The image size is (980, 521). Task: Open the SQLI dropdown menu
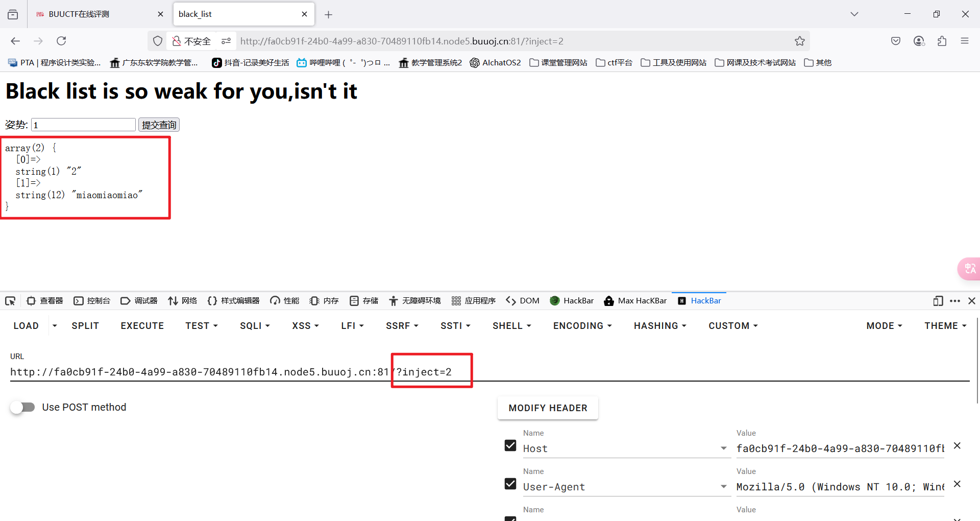[x=254, y=325]
